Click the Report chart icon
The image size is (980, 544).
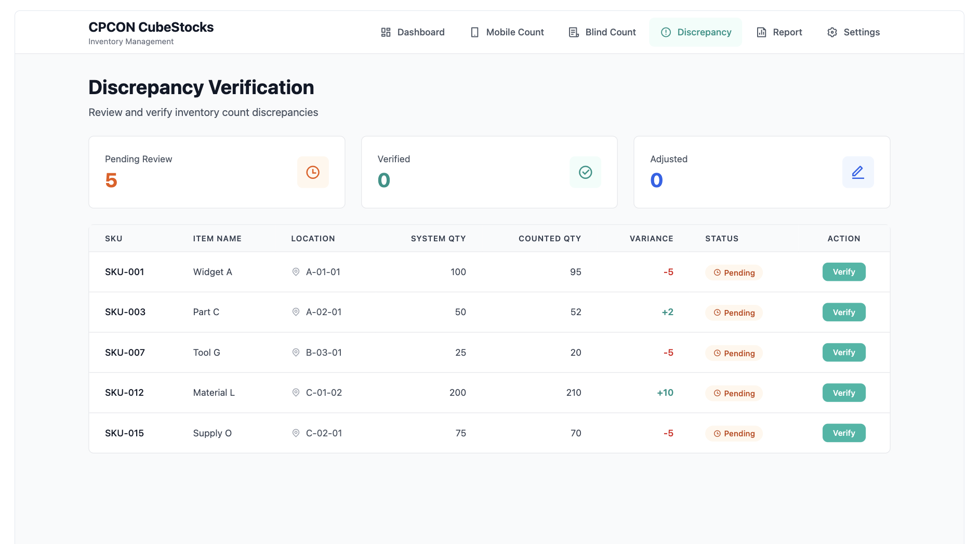[761, 32]
